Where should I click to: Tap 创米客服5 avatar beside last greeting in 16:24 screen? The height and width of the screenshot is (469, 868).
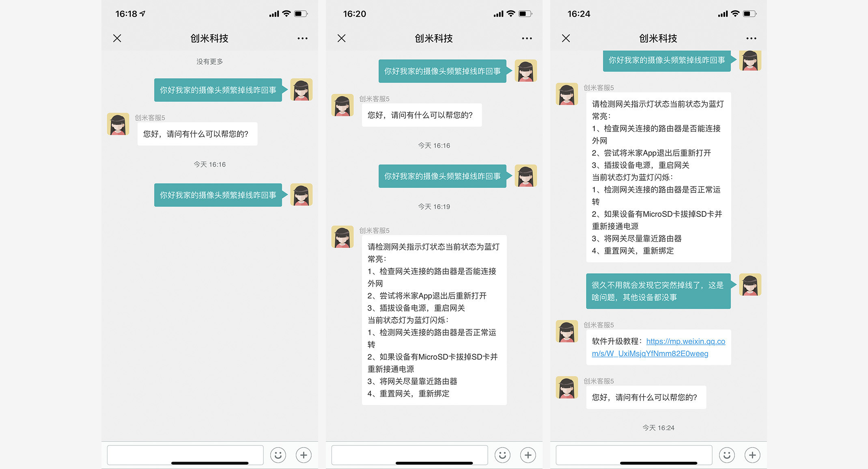pos(567,387)
